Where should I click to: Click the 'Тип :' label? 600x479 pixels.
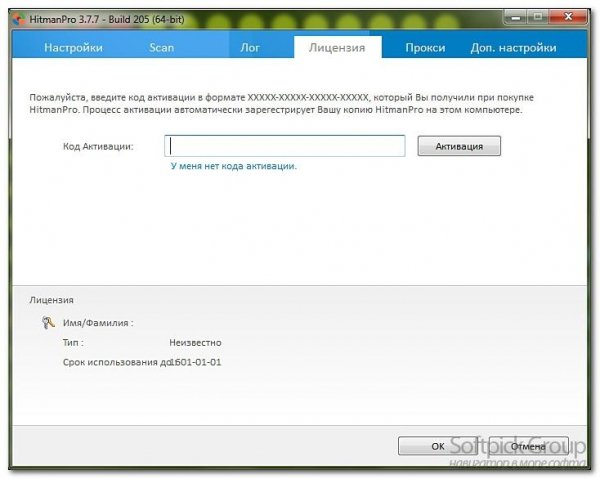[x=73, y=342]
